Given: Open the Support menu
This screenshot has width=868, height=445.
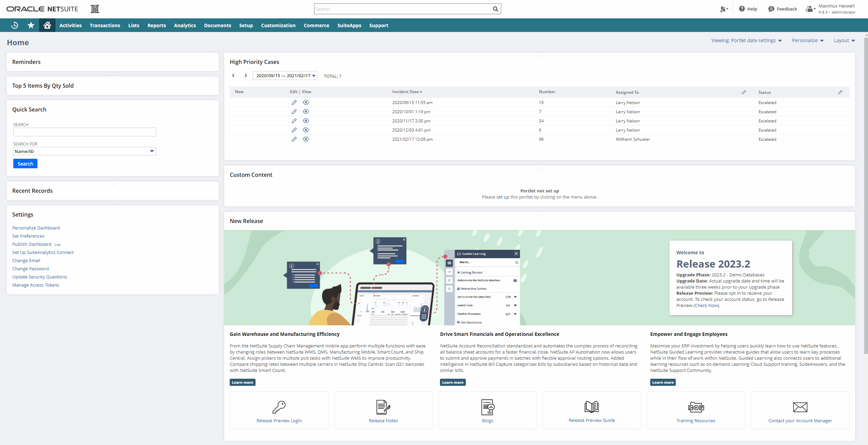Looking at the screenshot, I should coord(379,25).
